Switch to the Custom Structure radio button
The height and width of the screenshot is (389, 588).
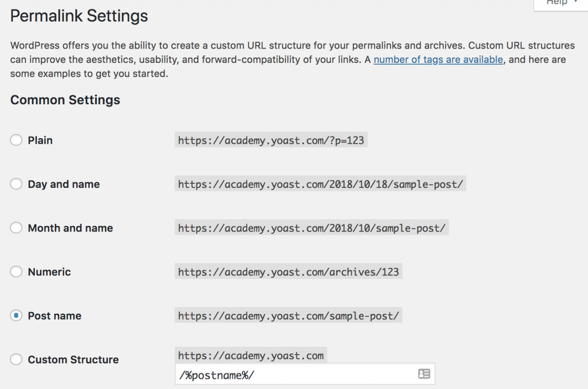[x=16, y=360]
